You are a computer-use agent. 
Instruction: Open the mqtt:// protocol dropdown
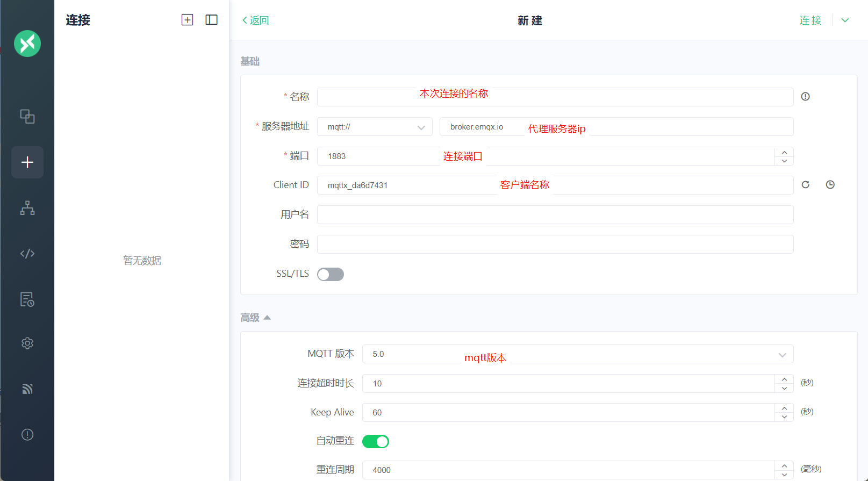tap(375, 127)
